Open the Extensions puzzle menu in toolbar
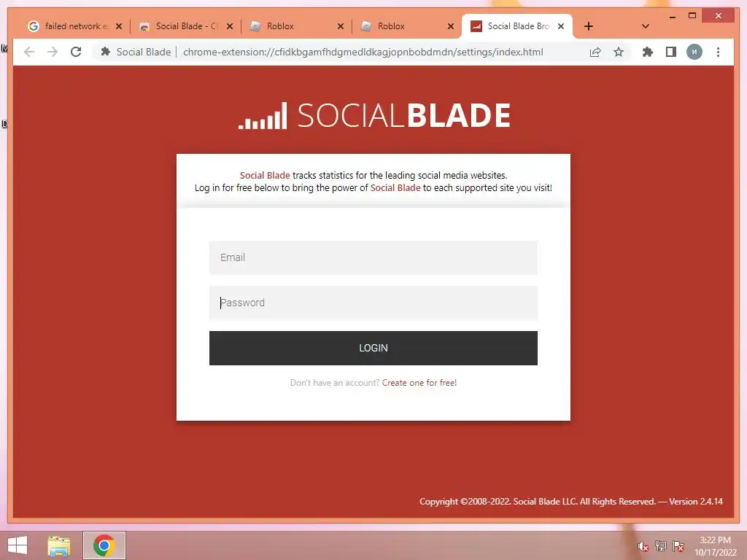The image size is (747, 560). pyautogui.click(x=648, y=52)
